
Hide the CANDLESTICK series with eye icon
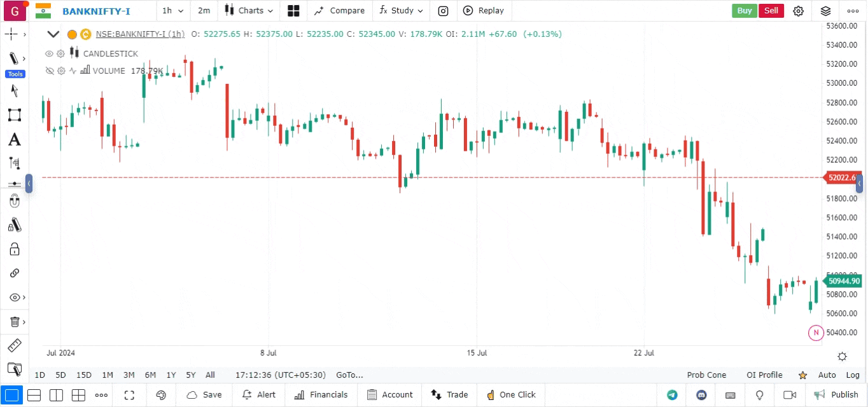coord(49,54)
